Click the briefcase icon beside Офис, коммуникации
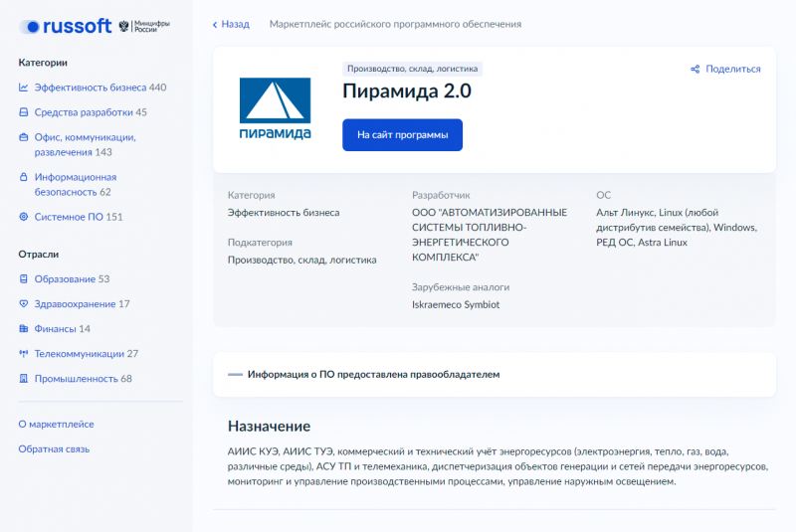Screen dimensions: 796x532 tap(23, 137)
